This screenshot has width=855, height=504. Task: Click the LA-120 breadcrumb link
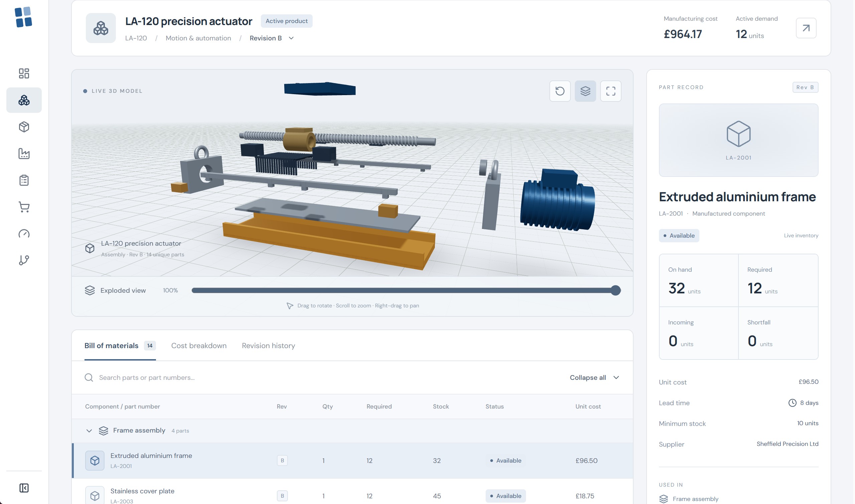tap(136, 38)
